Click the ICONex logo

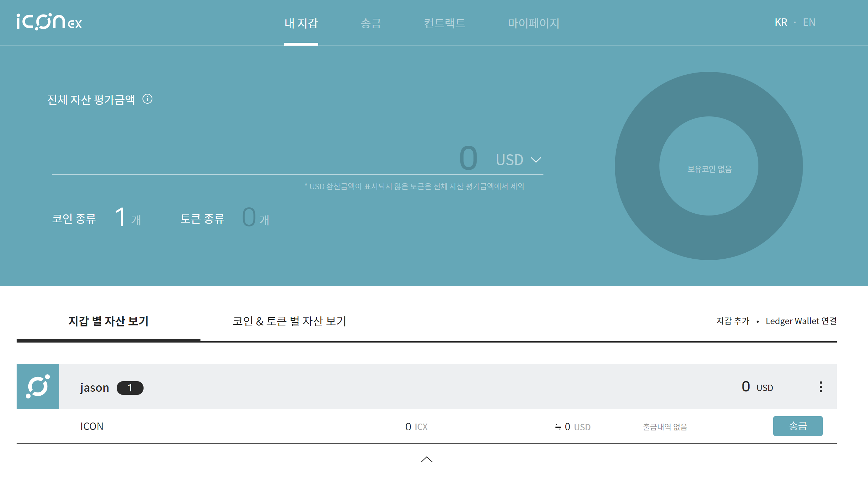49,22
